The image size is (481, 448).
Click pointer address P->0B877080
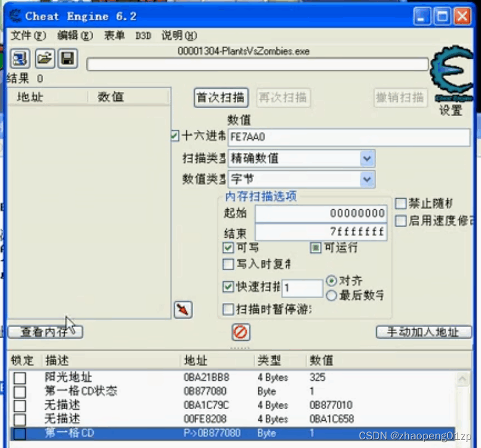pyautogui.click(x=212, y=433)
